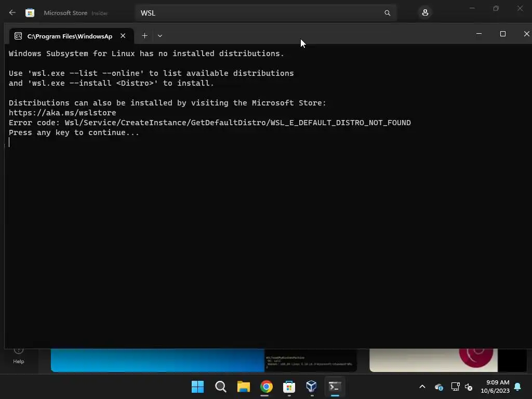Click 'Windows Subsystem for Linux has no installed distributions.' line
The image size is (532, 399).
146,54
